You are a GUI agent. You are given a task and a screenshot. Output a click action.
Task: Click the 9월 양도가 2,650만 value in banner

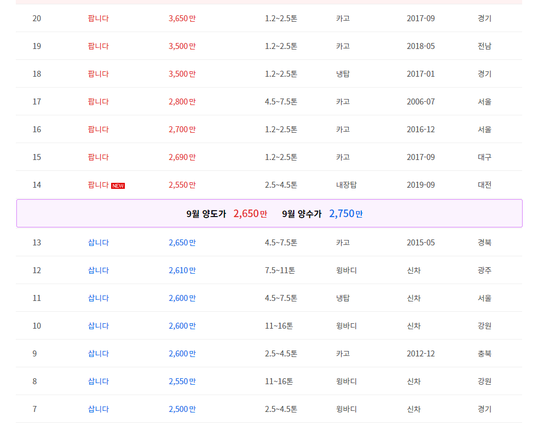[x=250, y=214]
